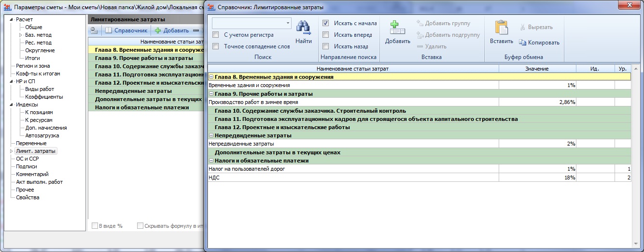Check the Точное совпадение слов option
Screen dimensions: 644x252
click(x=216, y=46)
